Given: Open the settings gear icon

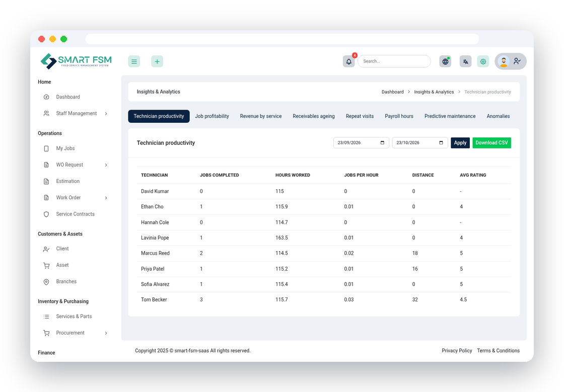Looking at the screenshot, I should tap(483, 61).
